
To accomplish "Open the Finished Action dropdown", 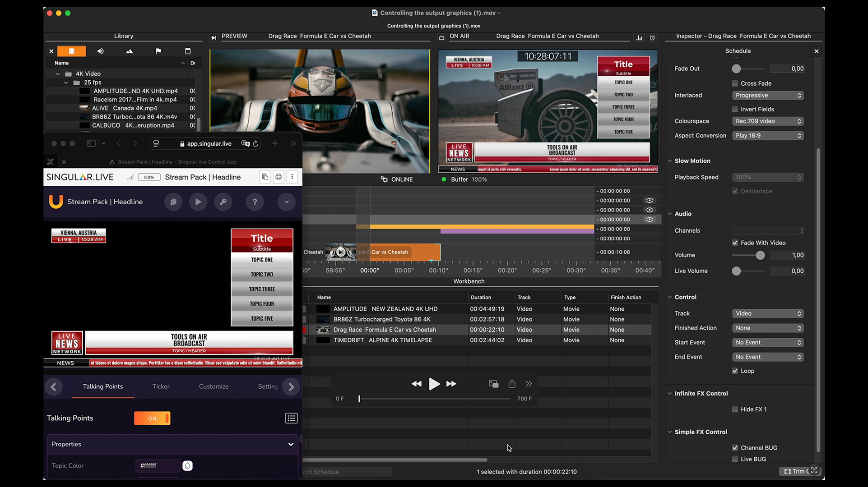I will tap(767, 328).
